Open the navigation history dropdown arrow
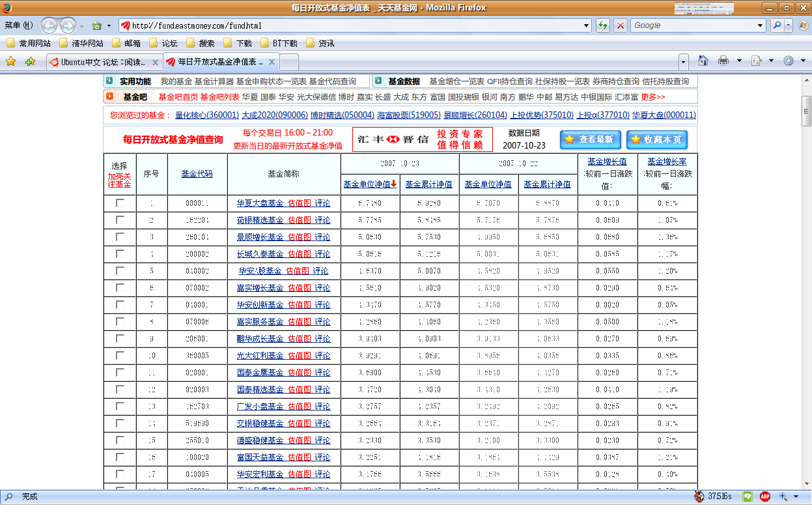The width and height of the screenshot is (812, 505). coord(81,26)
